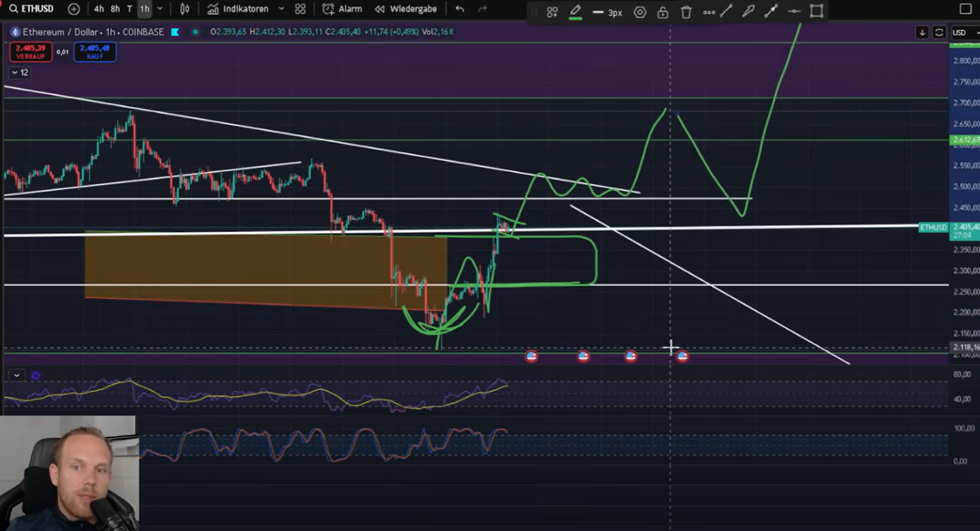Collapse the RSI indicator pane chevron

tap(17, 375)
